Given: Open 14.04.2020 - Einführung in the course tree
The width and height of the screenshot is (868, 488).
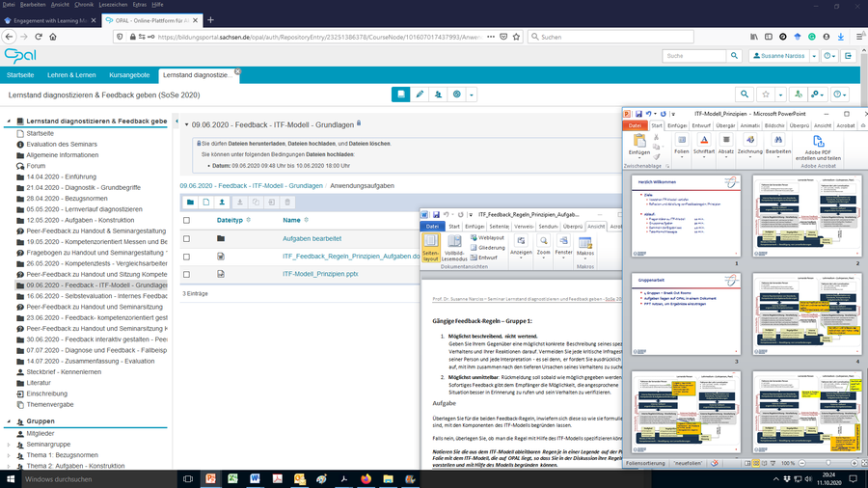Looking at the screenshot, I should pyautogui.click(x=62, y=177).
